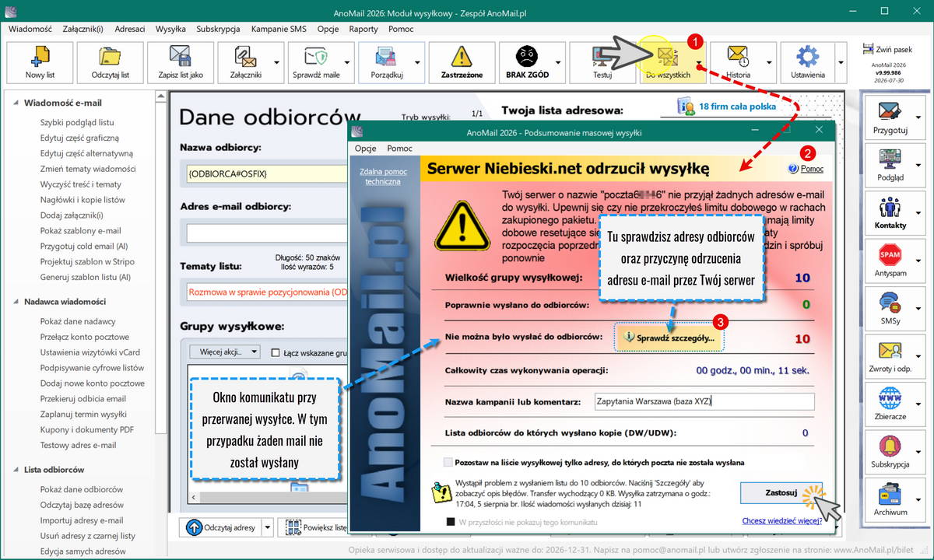This screenshot has height=560, width=934.
Task: Expand the arrow next to Odczytaj adresy
Action: click(268, 527)
